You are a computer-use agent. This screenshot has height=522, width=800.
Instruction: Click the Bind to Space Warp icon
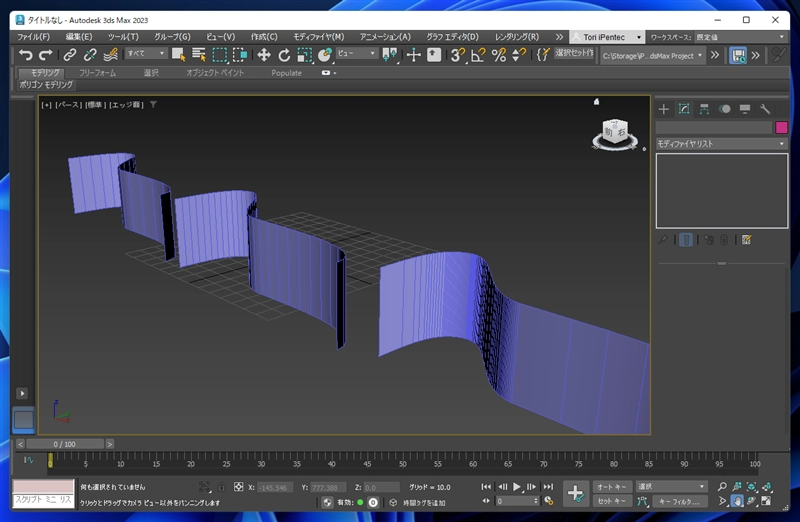click(x=111, y=55)
